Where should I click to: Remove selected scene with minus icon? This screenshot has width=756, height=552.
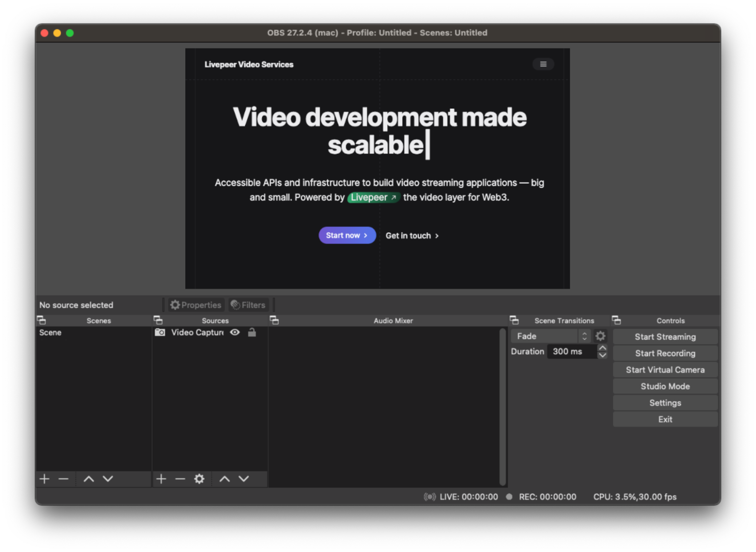point(64,479)
